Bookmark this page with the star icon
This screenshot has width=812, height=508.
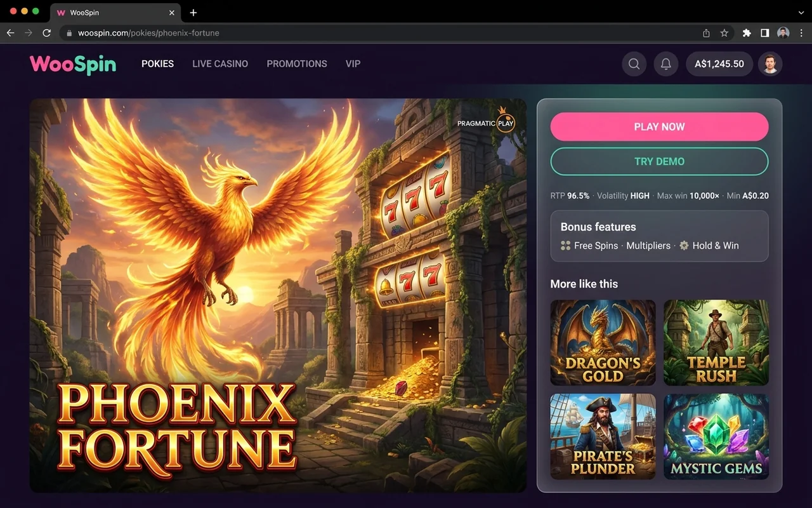(x=724, y=33)
